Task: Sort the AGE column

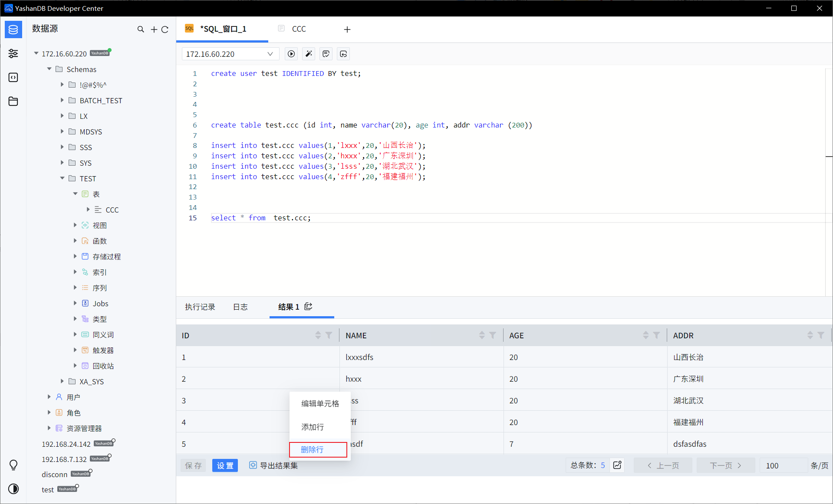Action: (646, 335)
